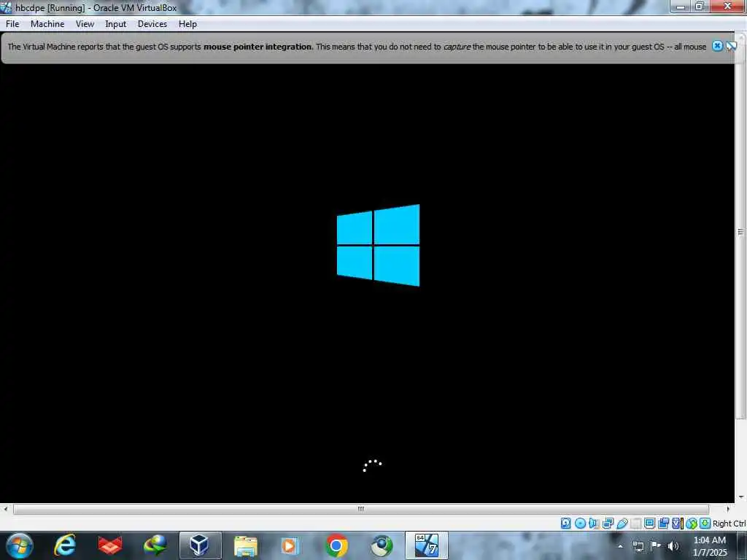The width and height of the screenshot is (747, 560).
Task: Click the greyed-out shared folders status icon
Action: click(635, 524)
